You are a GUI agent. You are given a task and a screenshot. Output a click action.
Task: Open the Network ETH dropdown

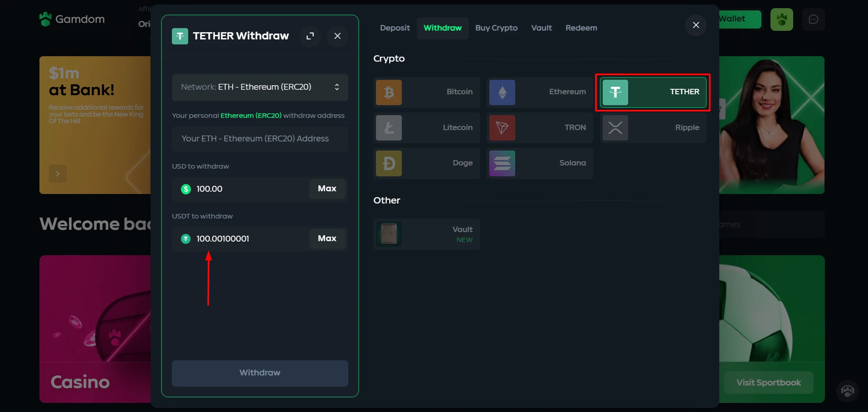coord(260,87)
